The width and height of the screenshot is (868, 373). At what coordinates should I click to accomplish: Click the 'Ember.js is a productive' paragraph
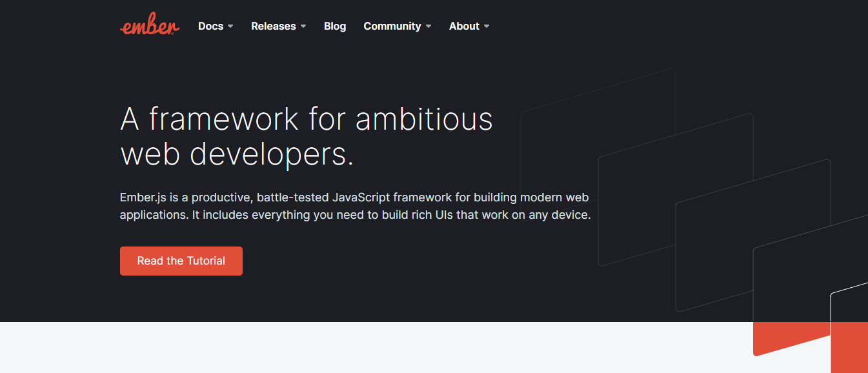pos(356,207)
